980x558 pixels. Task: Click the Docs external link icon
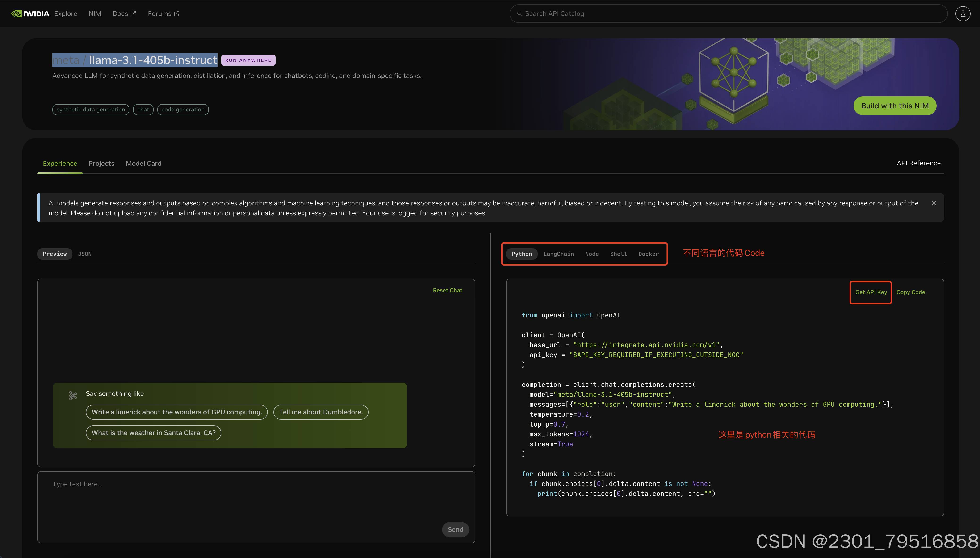(x=133, y=14)
